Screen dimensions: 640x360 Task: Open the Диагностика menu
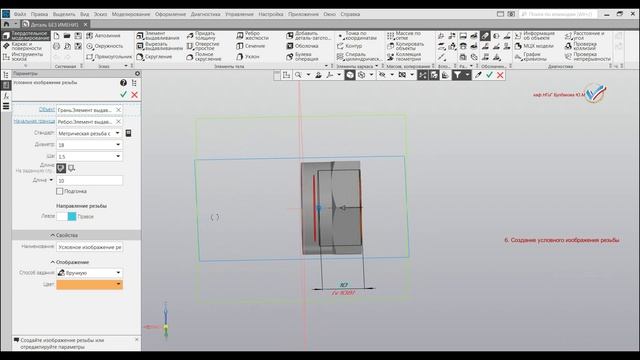point(205,14)
